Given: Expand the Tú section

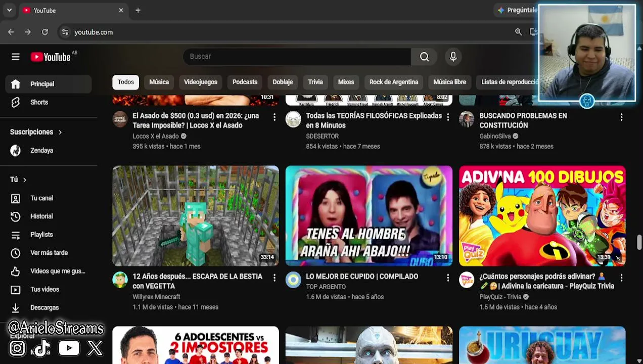Looking at the screenshot, I should pyautogui.click(x=18, y=179).
